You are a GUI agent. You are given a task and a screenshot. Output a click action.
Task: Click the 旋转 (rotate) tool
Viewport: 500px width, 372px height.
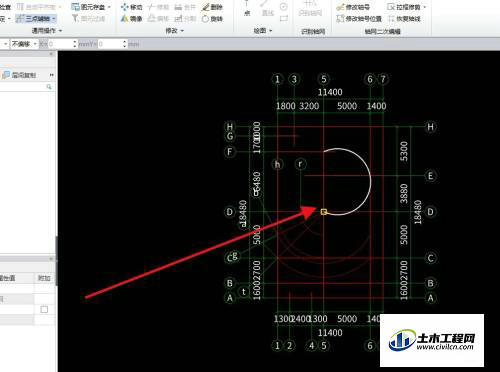[212, 19]
